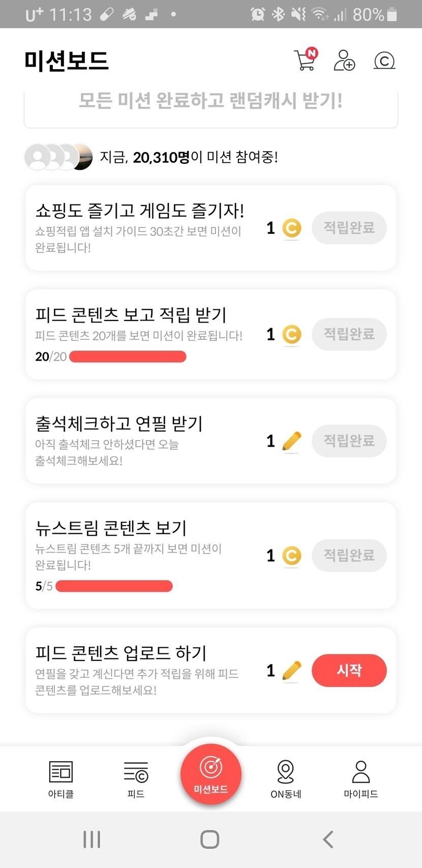Open the shopping cart icon
The image size is (422, 868).
tap(305, 60)
